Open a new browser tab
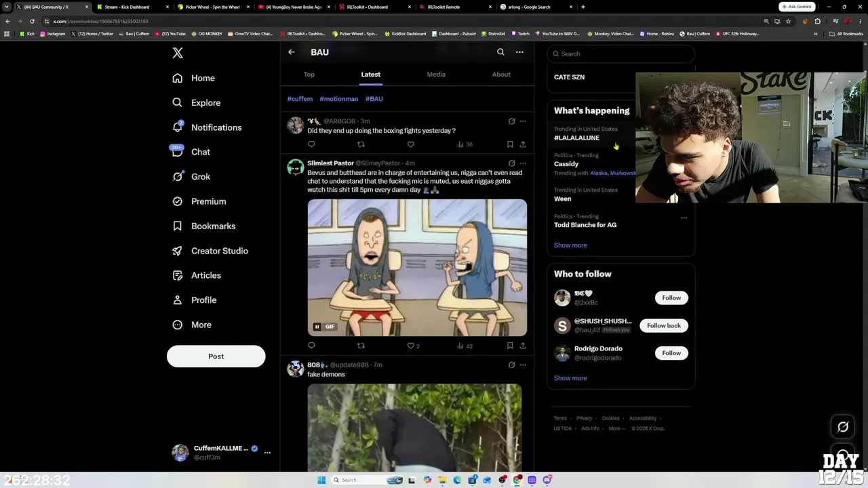The image size is (868, 488). pos(583,7)
